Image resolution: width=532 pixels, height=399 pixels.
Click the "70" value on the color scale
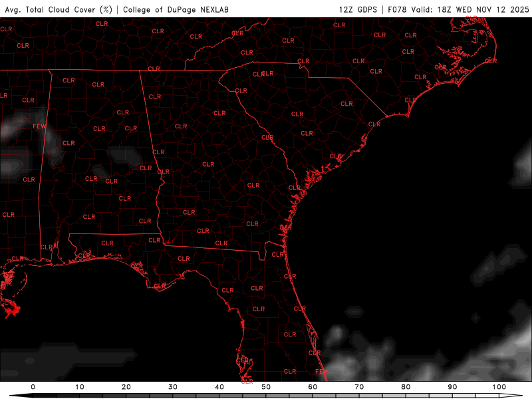point(359,387)
